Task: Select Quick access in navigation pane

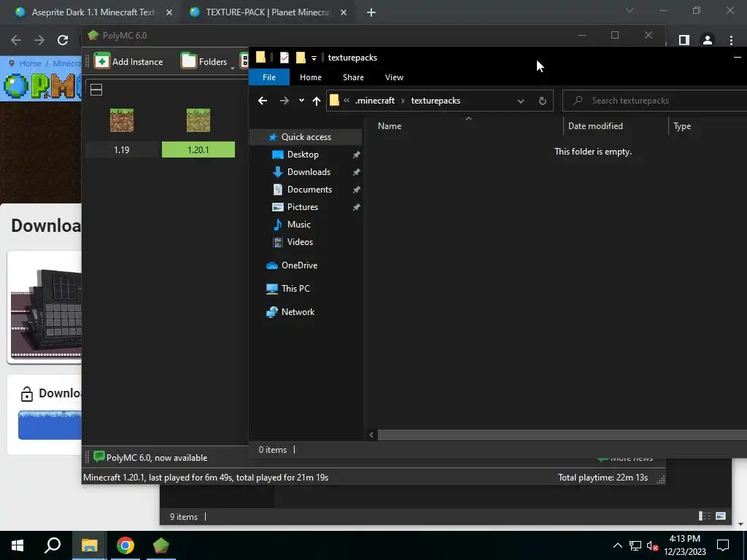Action: [x=306, y=136]
